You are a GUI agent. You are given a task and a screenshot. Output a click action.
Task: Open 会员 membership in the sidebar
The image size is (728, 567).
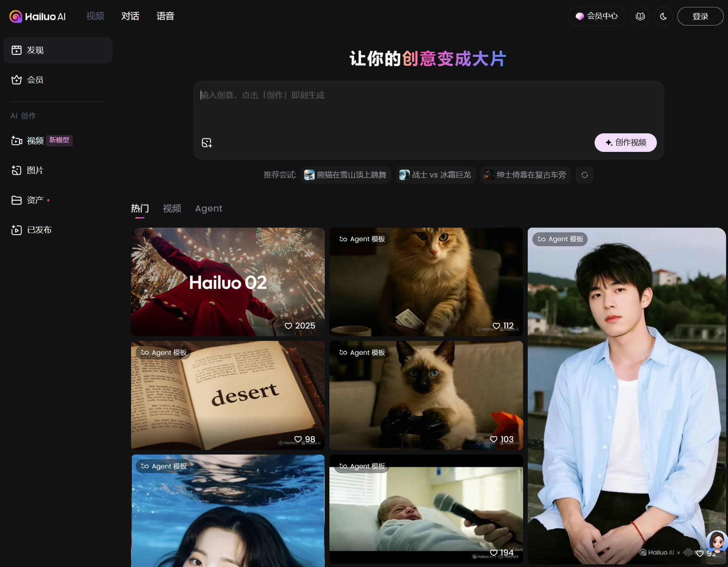click(x=35, y=80)
